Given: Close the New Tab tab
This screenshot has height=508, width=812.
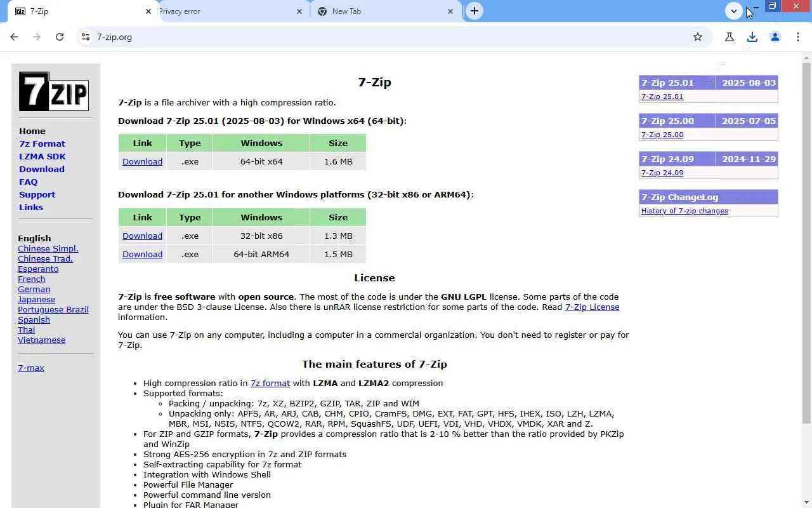Looking at the screenshot, I should pyautogui.click(x=450, y=11).
